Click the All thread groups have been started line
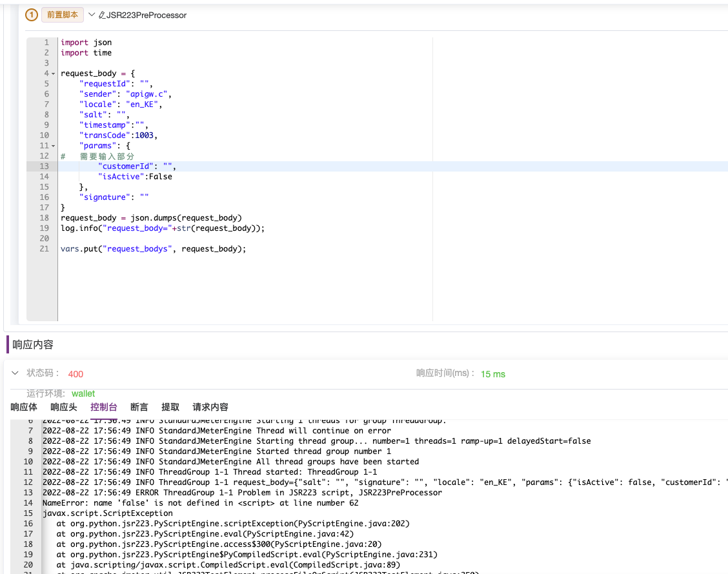The image size is (728, 574). pyautogui.click(x=231, y=461)
